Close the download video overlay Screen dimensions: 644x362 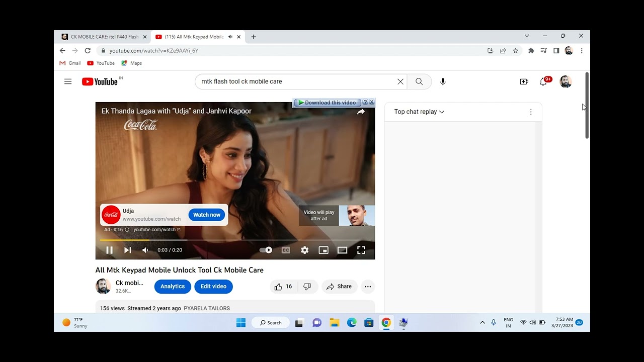point(372,102)
